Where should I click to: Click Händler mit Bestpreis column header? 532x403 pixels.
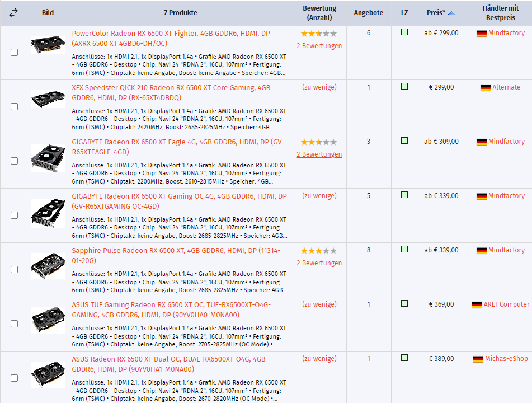500,13
